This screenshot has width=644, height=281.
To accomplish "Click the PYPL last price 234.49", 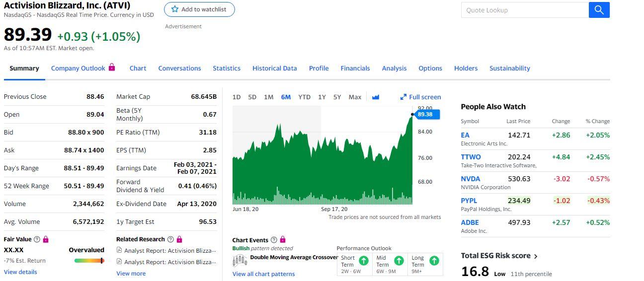I will click(x=519, y=201).
